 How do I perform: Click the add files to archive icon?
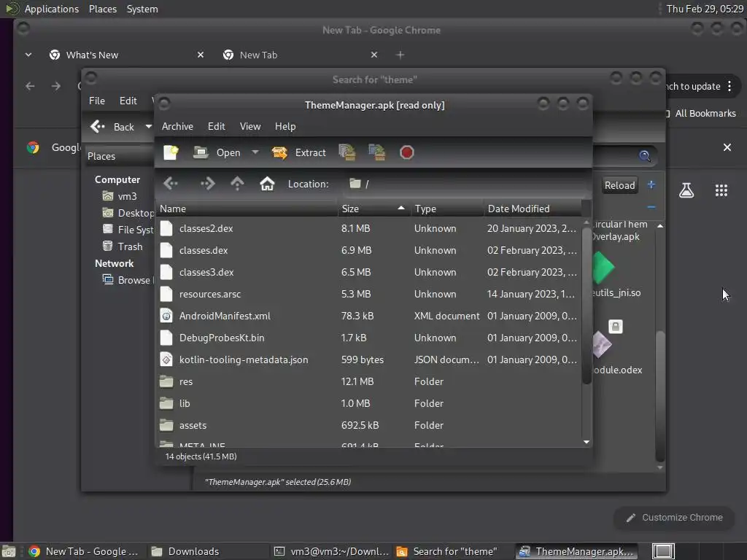(x=347, y=152)
